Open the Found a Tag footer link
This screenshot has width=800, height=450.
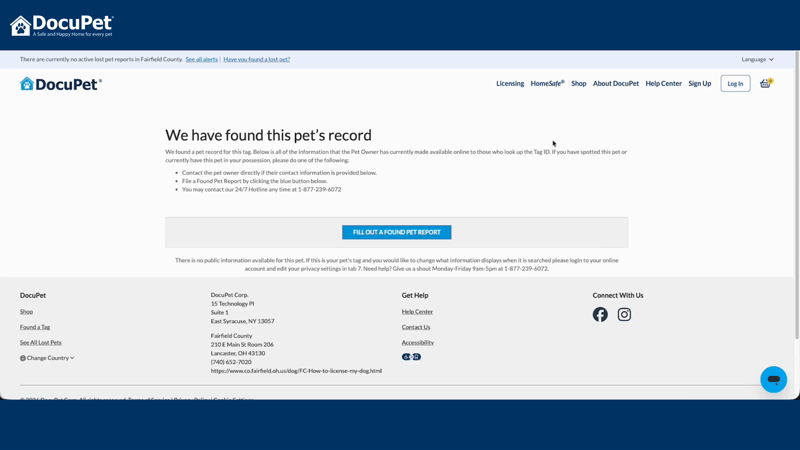pos(35,327)
